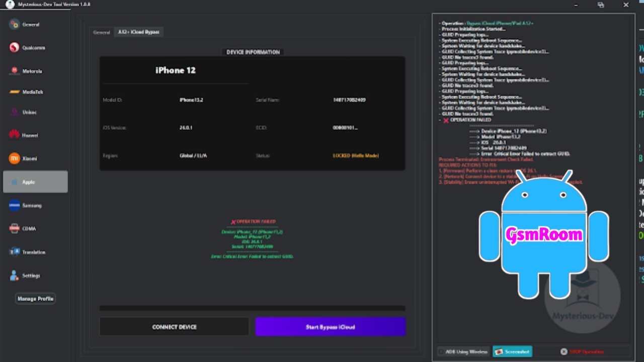The image size is (644, 362).
Task: Click the CONNECT DEVICE button
Action: coord(174,327)
